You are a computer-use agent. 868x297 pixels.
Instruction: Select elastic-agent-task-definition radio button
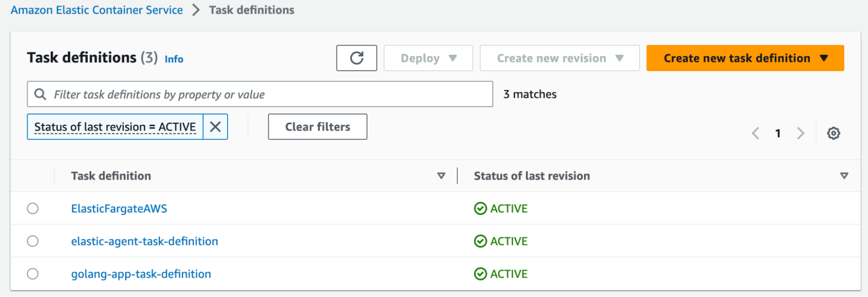tap(33, 241)
